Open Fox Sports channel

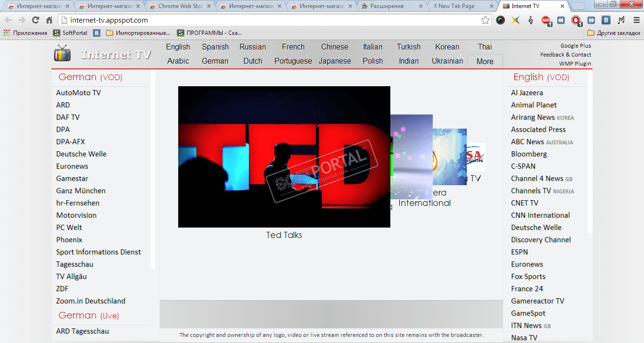coord(528,277)
